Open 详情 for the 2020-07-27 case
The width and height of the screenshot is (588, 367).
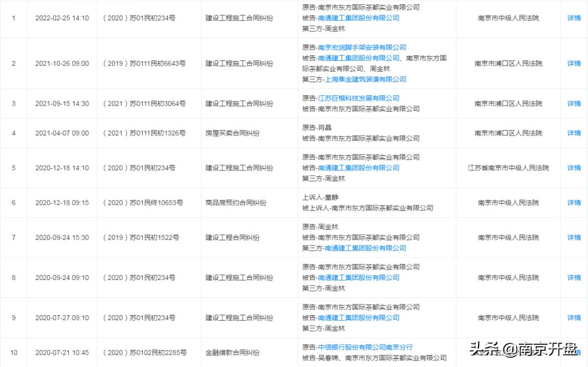pyautogui.click(x=573, y=317)
